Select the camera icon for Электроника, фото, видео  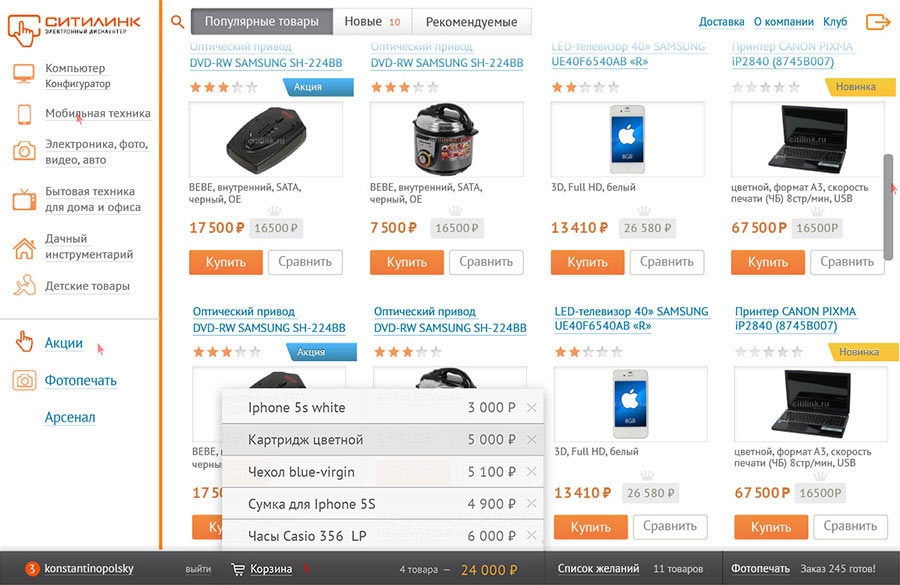coord(24,151)
